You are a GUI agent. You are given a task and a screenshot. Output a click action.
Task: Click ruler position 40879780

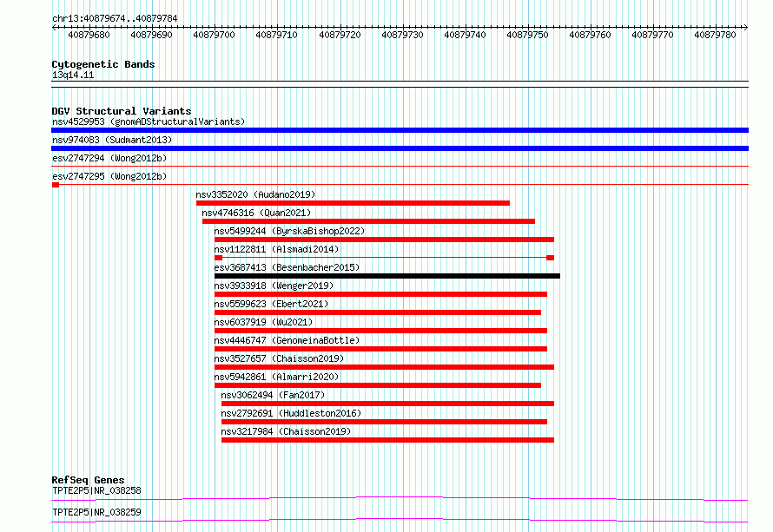point(716,35)
